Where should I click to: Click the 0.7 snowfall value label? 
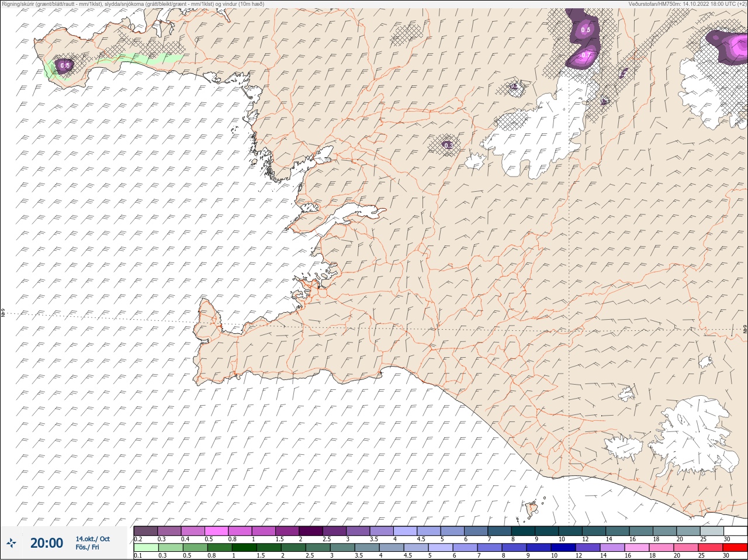[x=586, y=54]
